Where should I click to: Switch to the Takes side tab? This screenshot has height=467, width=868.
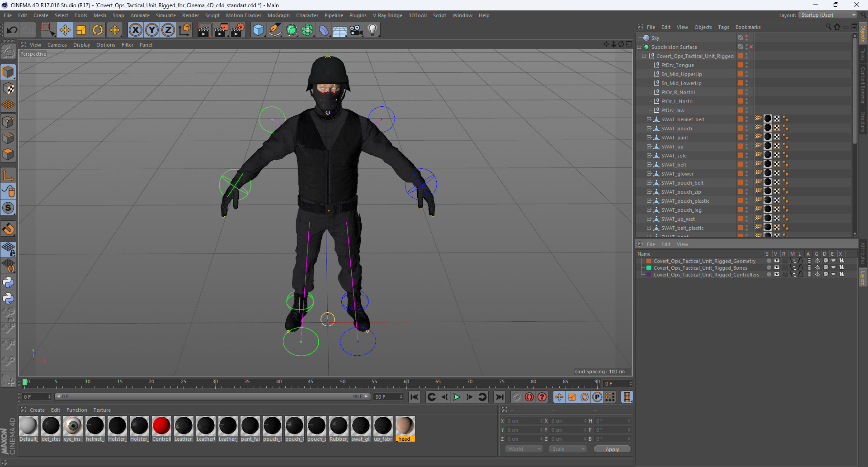[863, 54]
